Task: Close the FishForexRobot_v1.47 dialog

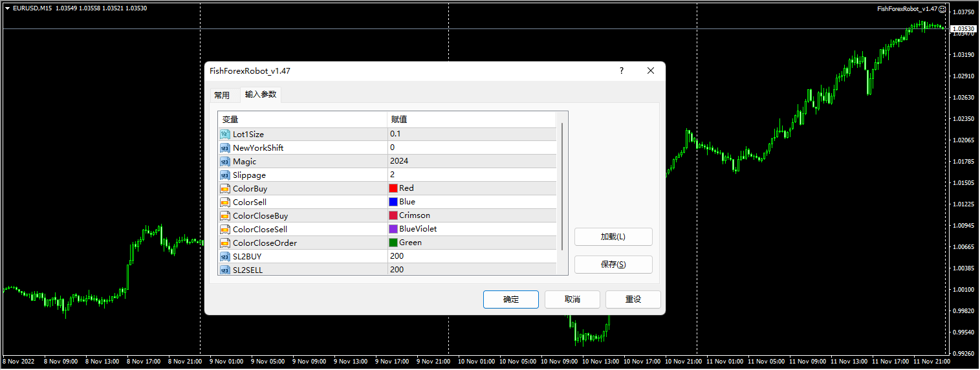Action: (x=651, y=71)
